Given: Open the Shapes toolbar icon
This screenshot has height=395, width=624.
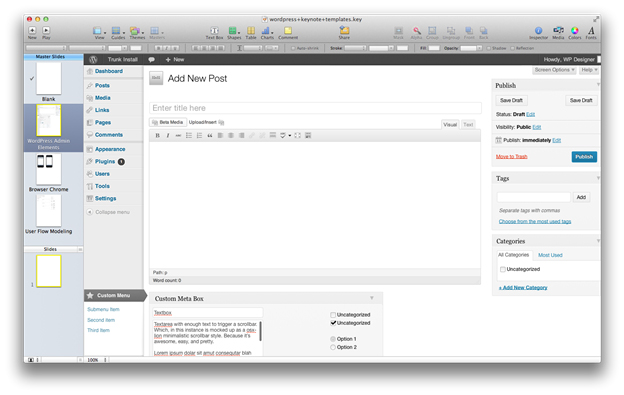Looking at the screenshot, I should coord(232,31).
